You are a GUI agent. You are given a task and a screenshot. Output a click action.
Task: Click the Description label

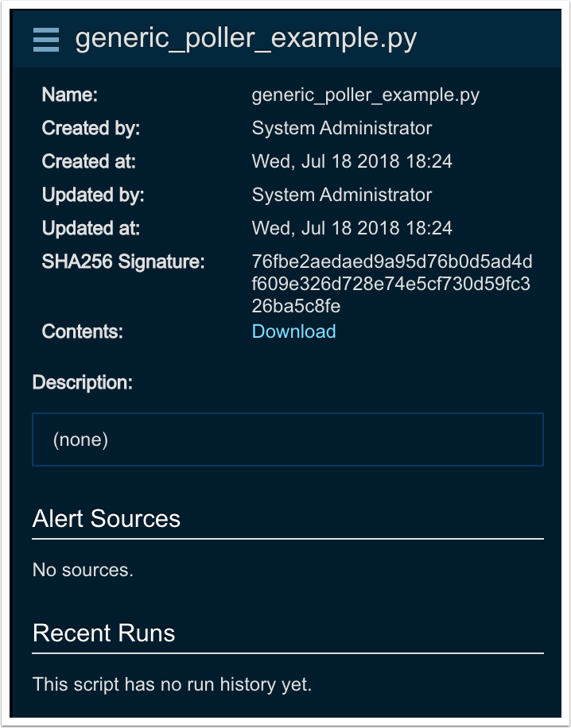(83, 382)
